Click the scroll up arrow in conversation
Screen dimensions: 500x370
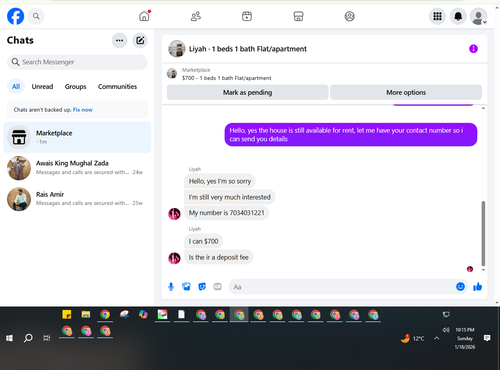[483, 108]
